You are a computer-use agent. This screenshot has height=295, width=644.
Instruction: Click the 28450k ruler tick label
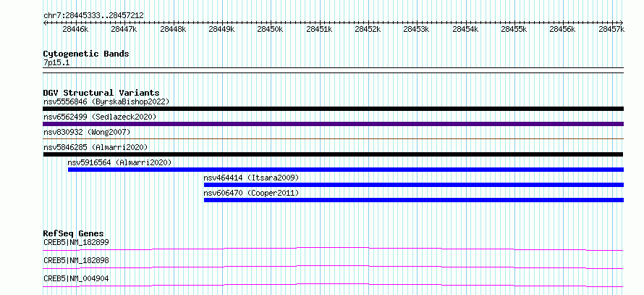click(x=270, y=29)
